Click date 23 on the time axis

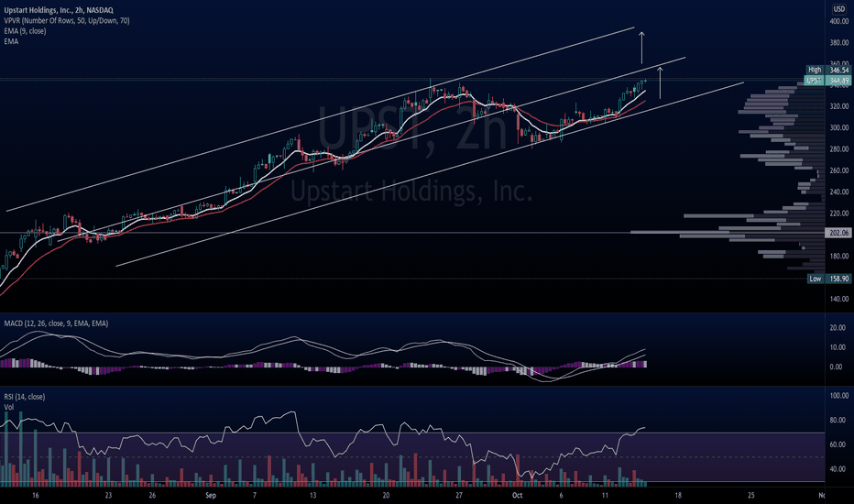(x=108, y=495)
